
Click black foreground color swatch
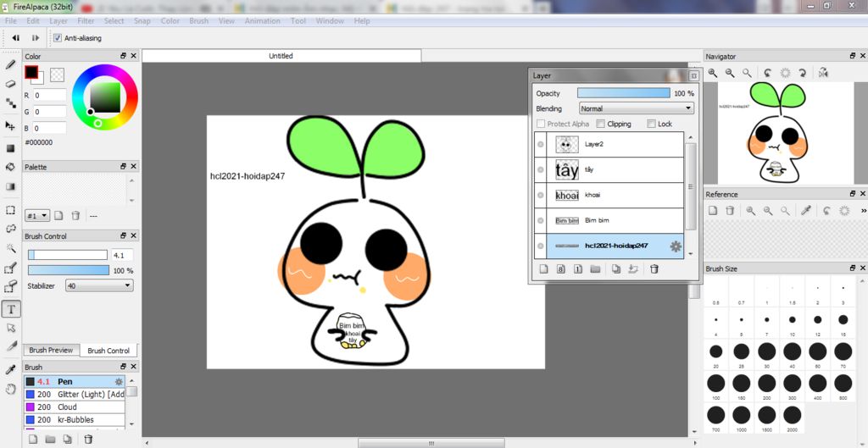(31, 72)
